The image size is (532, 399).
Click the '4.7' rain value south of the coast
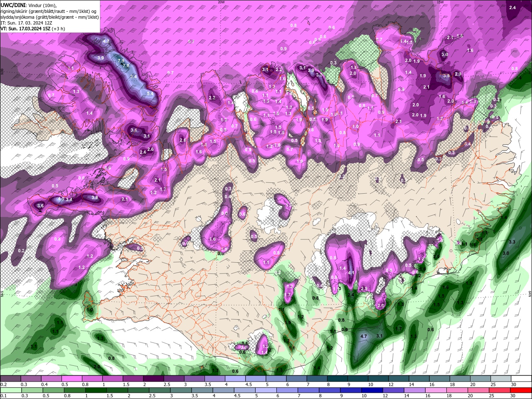point(364,336)
